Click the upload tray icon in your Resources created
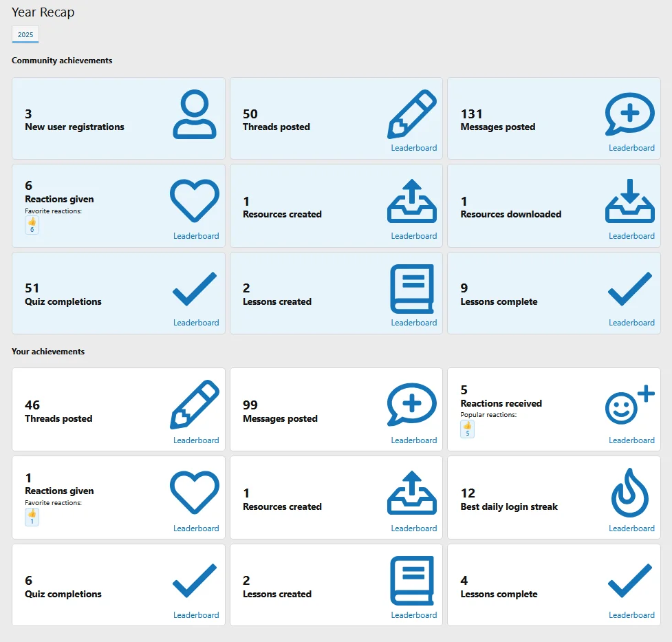672x642 pixels. 412,493
